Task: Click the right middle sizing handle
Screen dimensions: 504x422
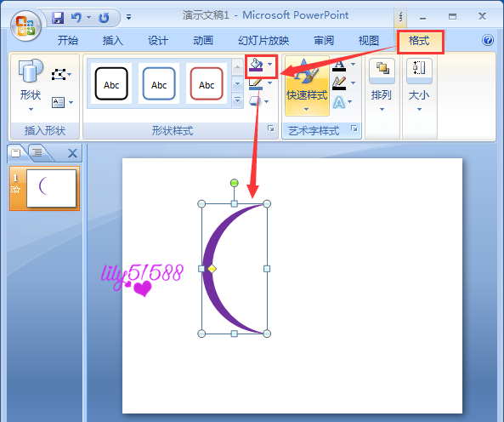Action: [267, 269]
